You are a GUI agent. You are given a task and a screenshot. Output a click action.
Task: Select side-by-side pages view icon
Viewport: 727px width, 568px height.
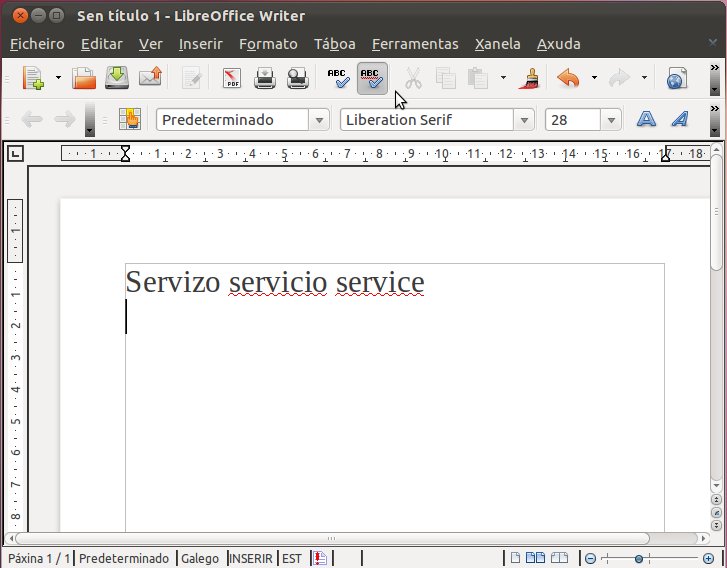(x=535, y=557)
